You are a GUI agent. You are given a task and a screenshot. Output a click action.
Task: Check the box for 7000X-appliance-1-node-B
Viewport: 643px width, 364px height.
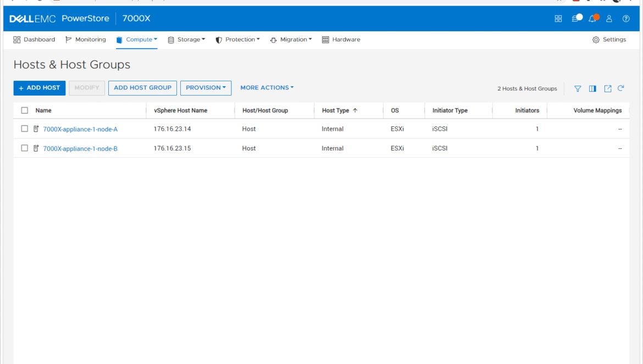pyautogui.click(x=25, y=148)
